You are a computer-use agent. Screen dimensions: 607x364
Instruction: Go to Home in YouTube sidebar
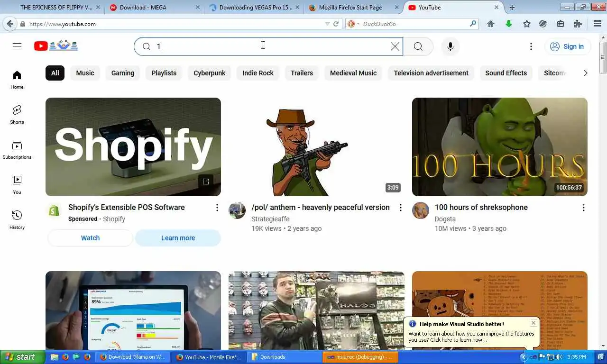(17, 80)
